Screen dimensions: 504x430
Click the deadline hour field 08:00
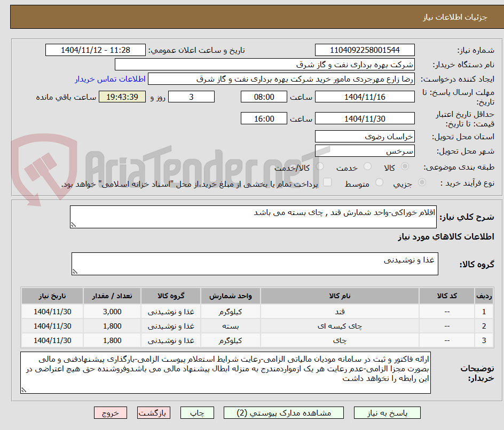(x=264, y=97)
